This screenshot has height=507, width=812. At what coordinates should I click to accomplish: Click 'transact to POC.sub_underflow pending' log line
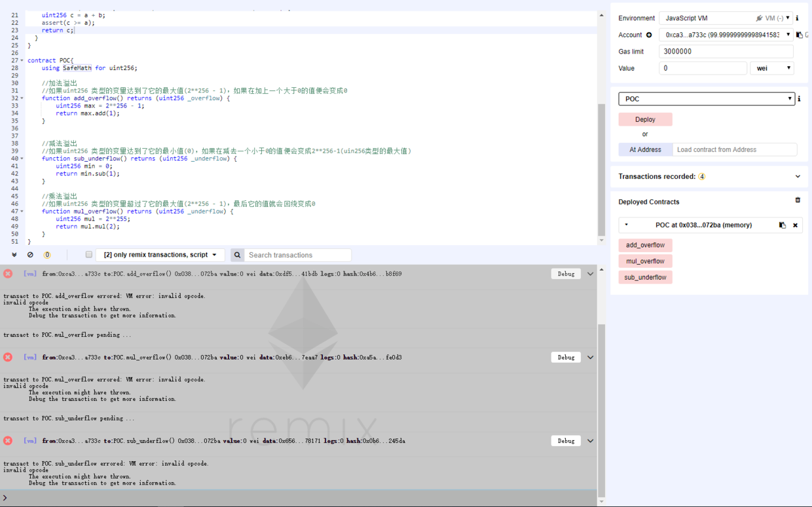[69, 419]
